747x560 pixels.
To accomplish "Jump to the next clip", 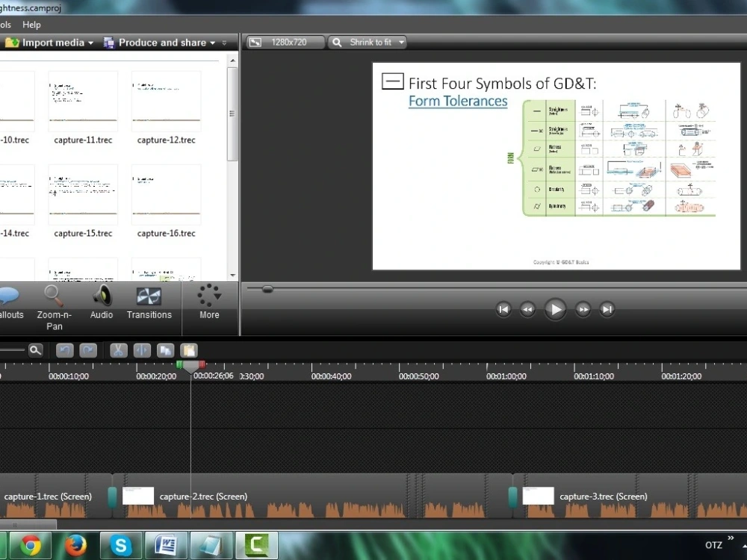I will click(x=607, y=310).
